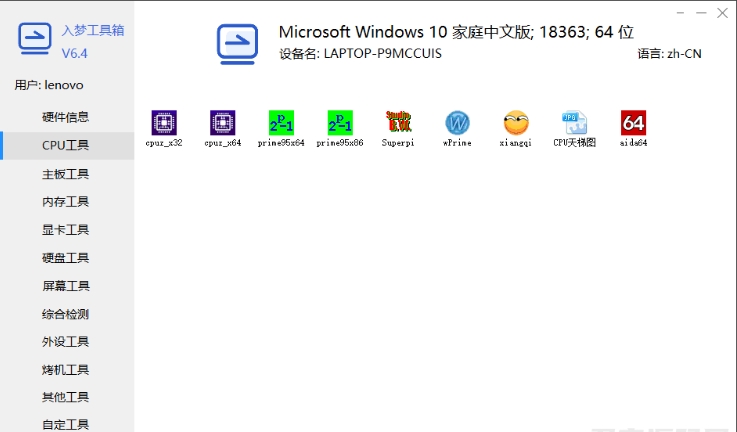Launch the xiangqi icon
The image size is (737, 432).
[516, 128]
